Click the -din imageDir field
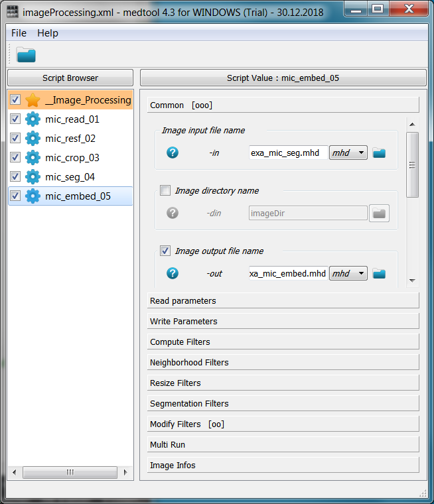Viewport: 434px width, 504px height. click(308, 213)
